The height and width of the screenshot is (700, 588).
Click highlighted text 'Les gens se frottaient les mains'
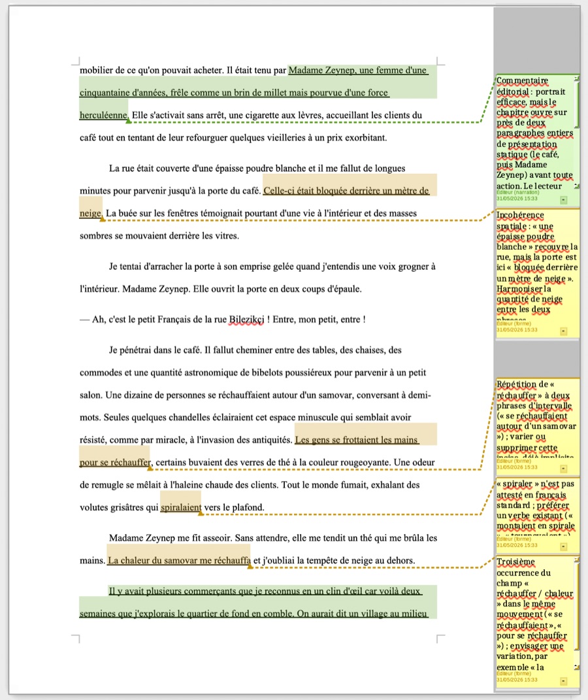coord(357,440)
